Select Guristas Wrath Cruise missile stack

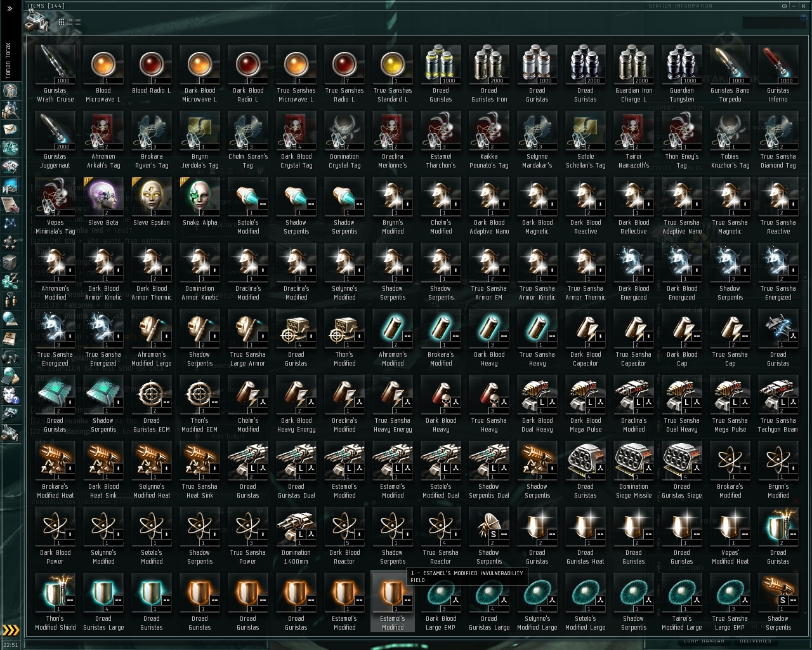[55, 74]
